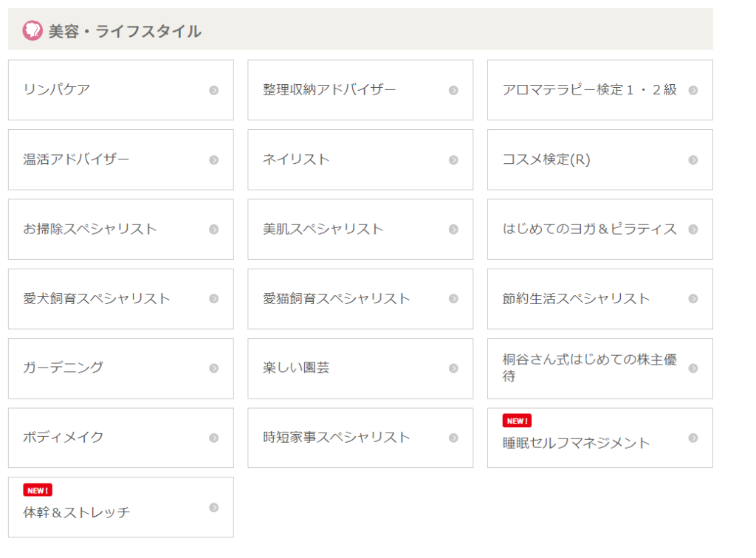This screenshot has height=558, width=756.
Task: Click the arrow icon beside リンパケア
Action: pos(214,91)
